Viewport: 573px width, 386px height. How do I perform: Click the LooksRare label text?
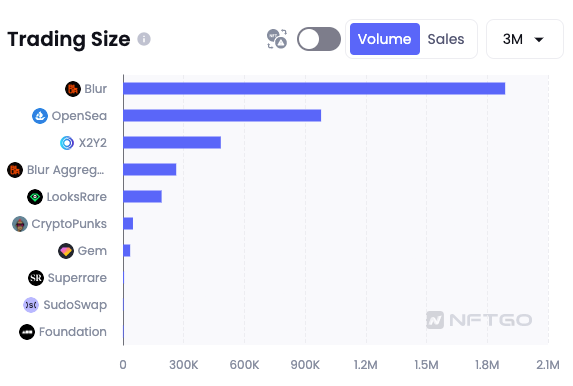77,197
